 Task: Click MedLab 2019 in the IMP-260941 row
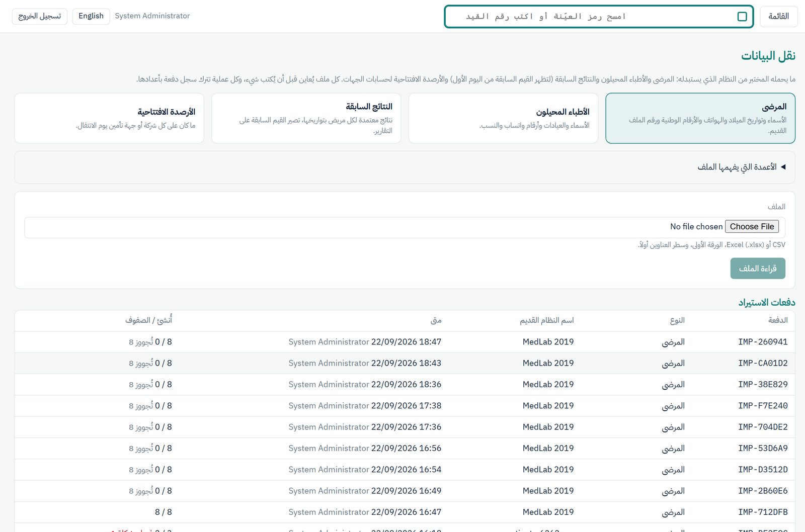coord(548,342)
